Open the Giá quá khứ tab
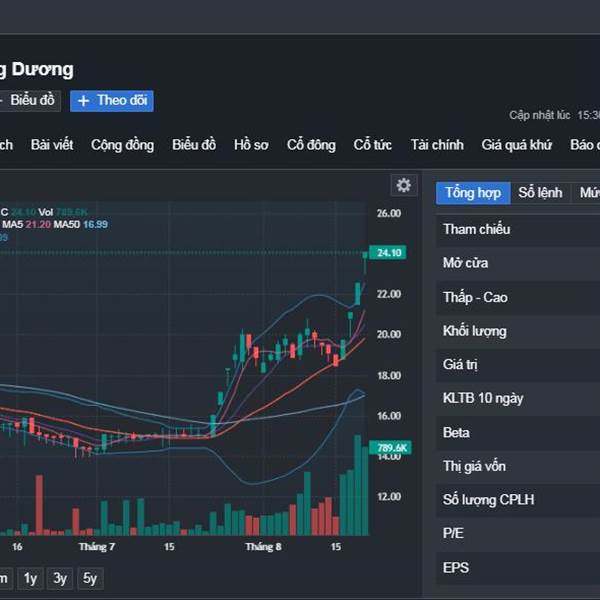Image resolution: width=600 pixels, height=600 pixels. click(x=517, y=145)
